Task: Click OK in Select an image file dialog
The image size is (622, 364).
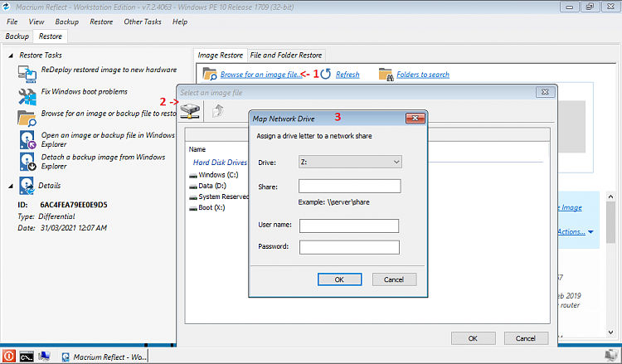Action: 473,338
